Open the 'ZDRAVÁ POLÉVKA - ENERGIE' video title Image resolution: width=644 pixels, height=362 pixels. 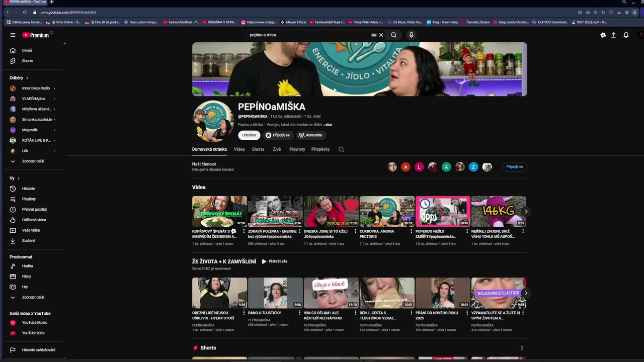pos(272,234)
